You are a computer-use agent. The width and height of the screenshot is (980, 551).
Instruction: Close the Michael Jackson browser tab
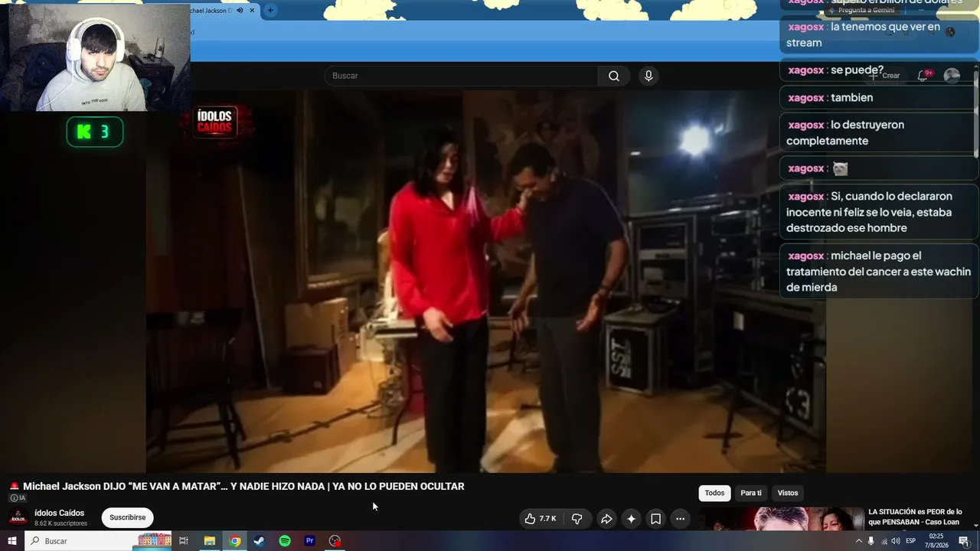[x=252, y=10]
